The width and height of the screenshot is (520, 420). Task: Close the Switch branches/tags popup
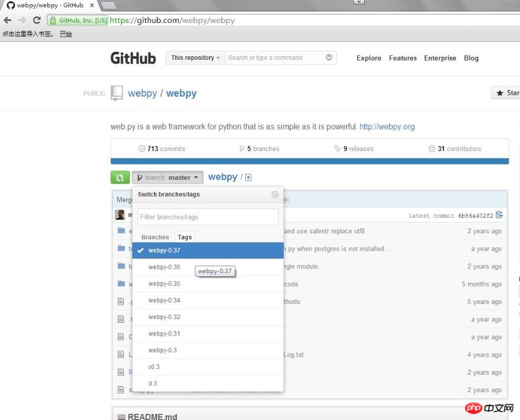click(275, 195)
